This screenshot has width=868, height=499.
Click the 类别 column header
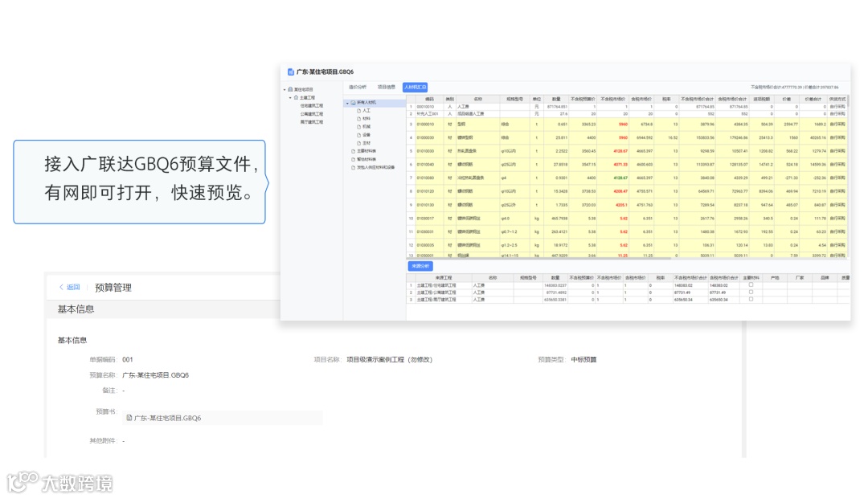450,100
